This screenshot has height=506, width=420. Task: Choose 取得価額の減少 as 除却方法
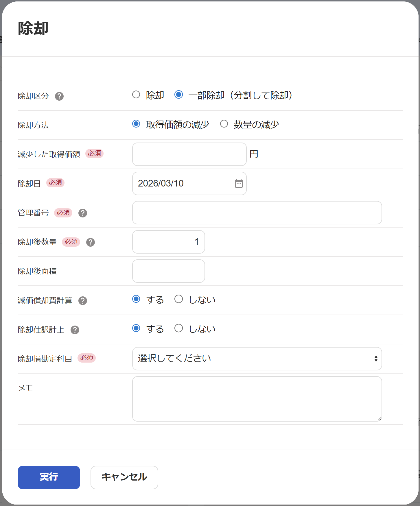(x=136, y=124)
